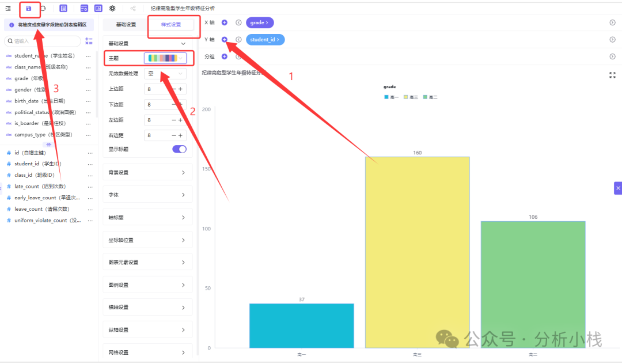The image size is (622, 364).
Task: Expand the 字体 section
Action: [x=147, y=195]
